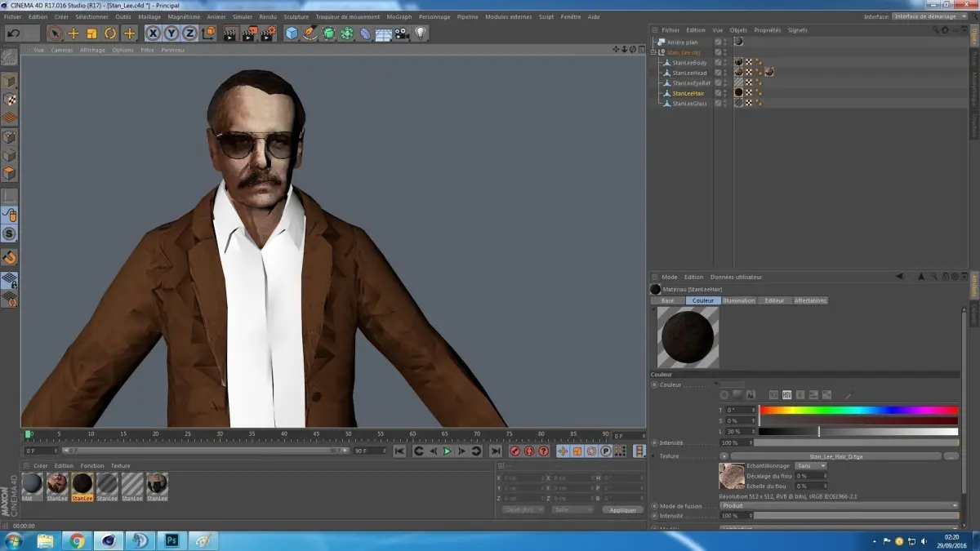Open the Echantillonnage dropdown

coord(811,465)
